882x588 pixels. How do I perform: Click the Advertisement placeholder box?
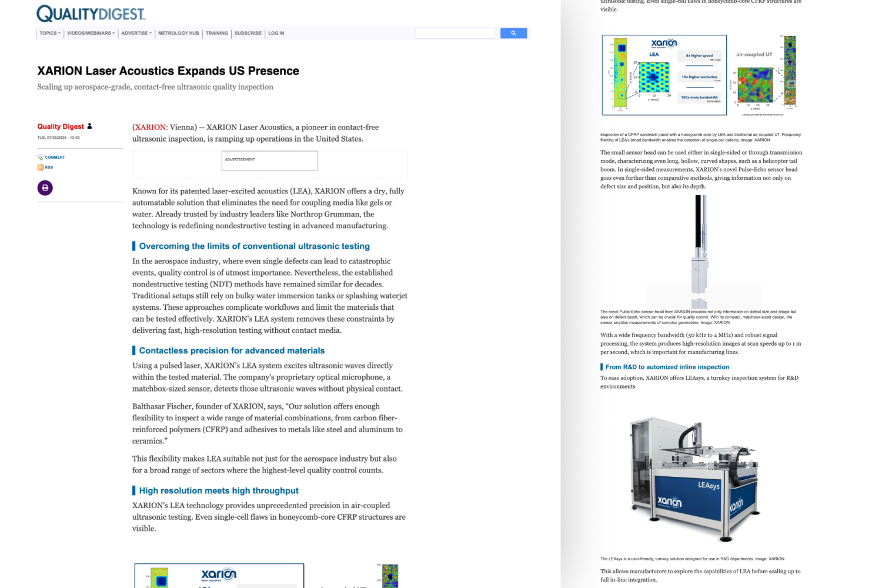[270, 161]
